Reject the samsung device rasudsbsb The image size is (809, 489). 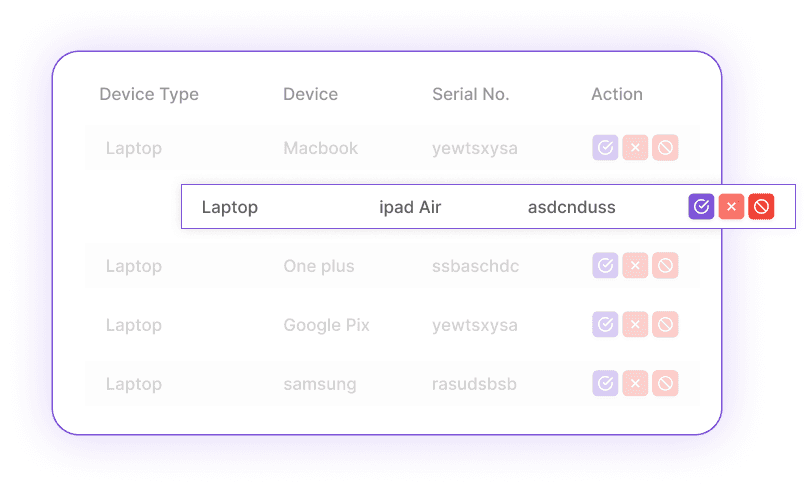click(x=635, y=384)
